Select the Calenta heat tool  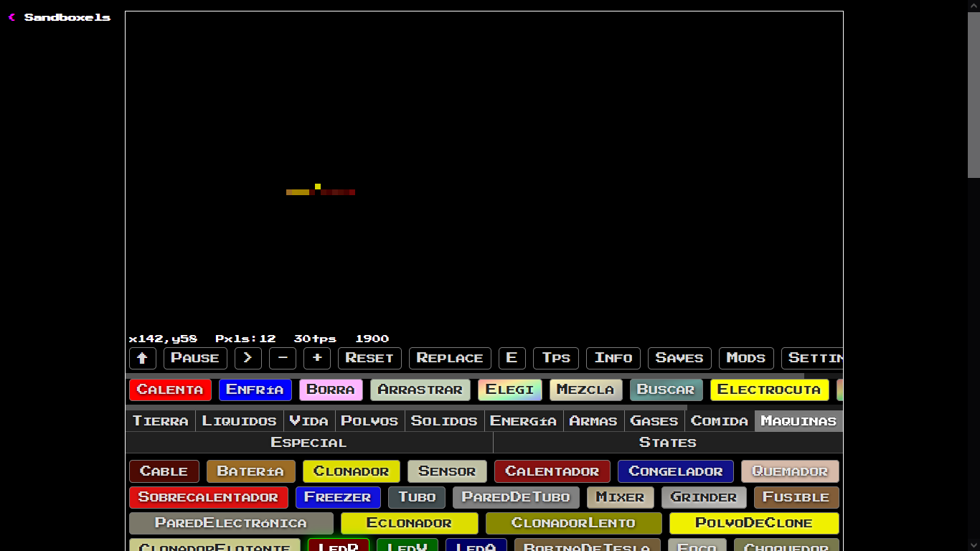pos(170,390)
